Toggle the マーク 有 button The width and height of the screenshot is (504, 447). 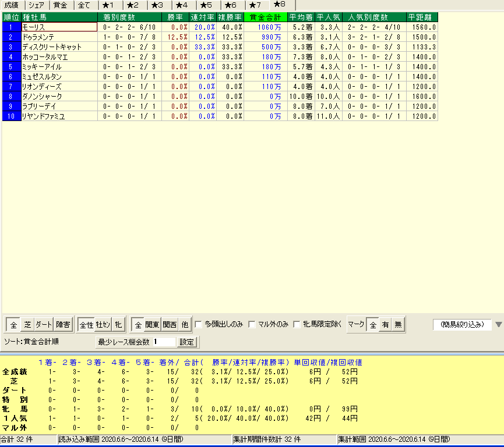385,325
